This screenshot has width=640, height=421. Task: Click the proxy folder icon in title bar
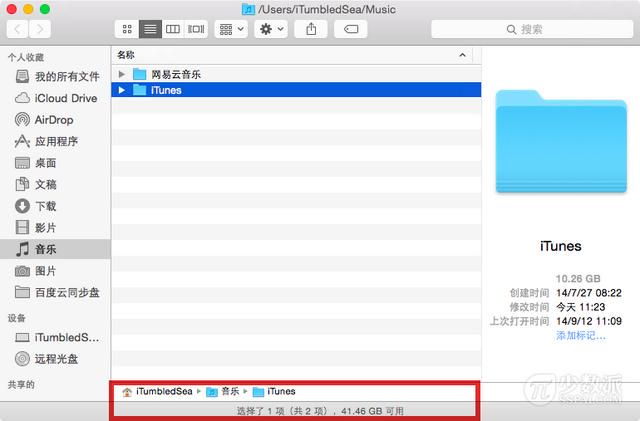coord(248,9)
